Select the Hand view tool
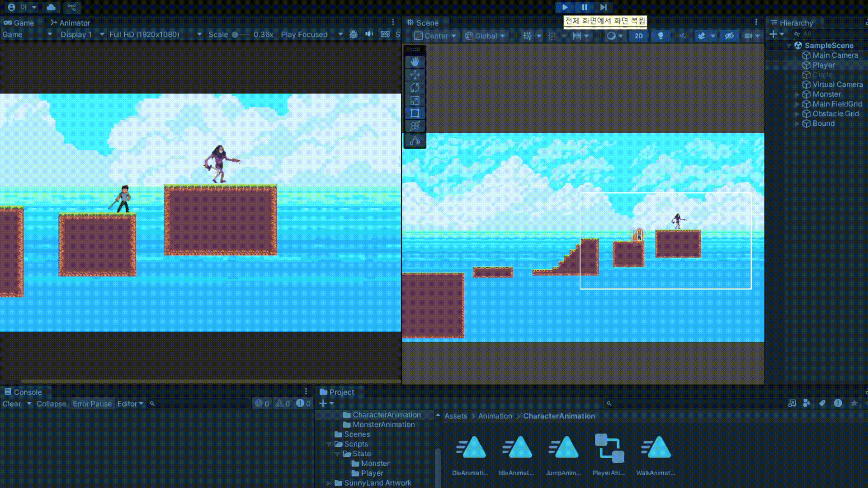This screenshot has width=868, height=488. pos(415,62)
